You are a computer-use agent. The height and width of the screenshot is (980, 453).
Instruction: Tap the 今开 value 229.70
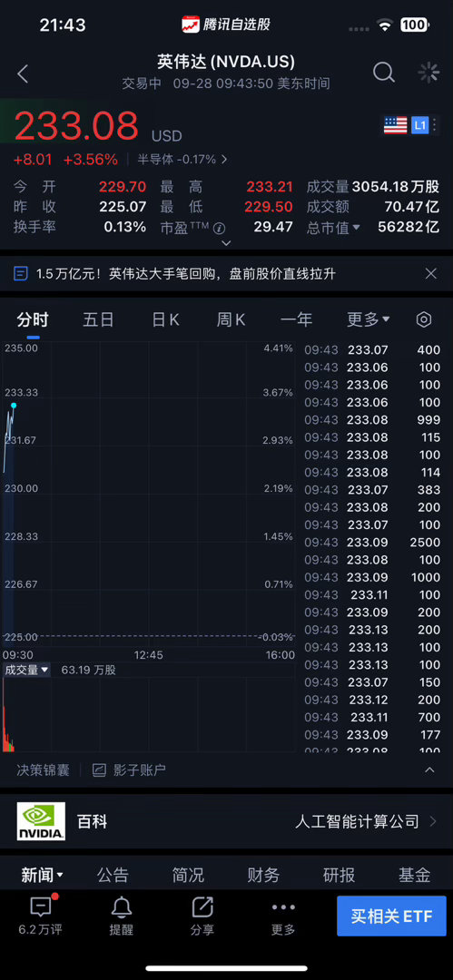click(123, 186)
